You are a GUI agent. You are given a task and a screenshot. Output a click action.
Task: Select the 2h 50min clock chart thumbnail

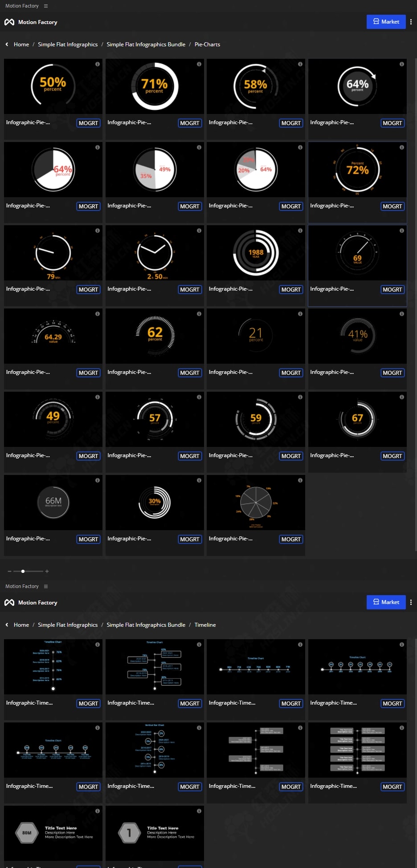click(x=155, y=253)
